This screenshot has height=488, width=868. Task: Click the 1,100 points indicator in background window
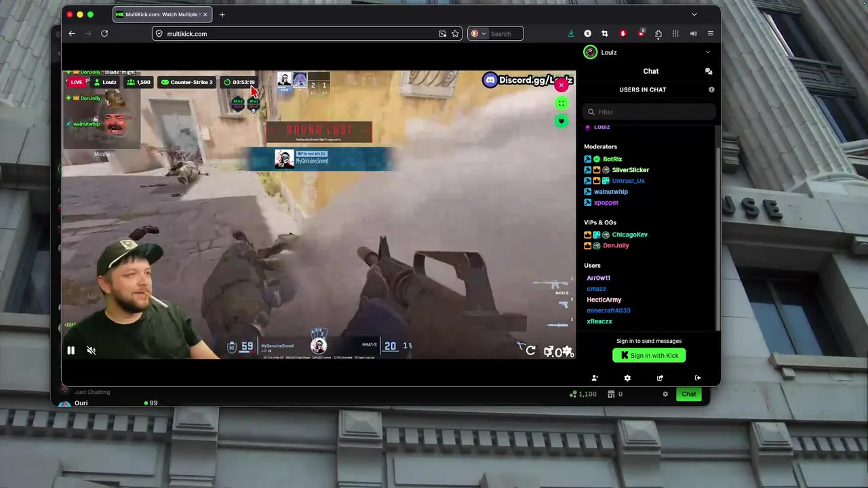click(x=583, y=394)
